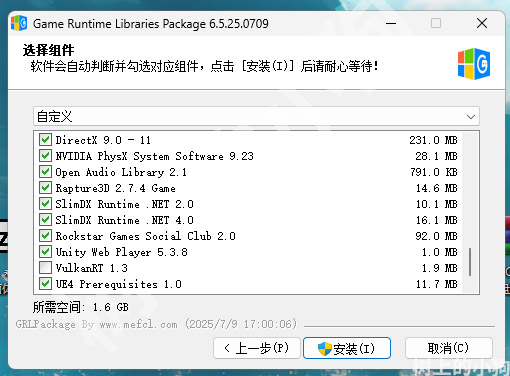Select the SlimDX Runtime .NET 2.0 text
The width and height of the screenshot is (510, 376).
pyautogui.click(x=124, y=204)
